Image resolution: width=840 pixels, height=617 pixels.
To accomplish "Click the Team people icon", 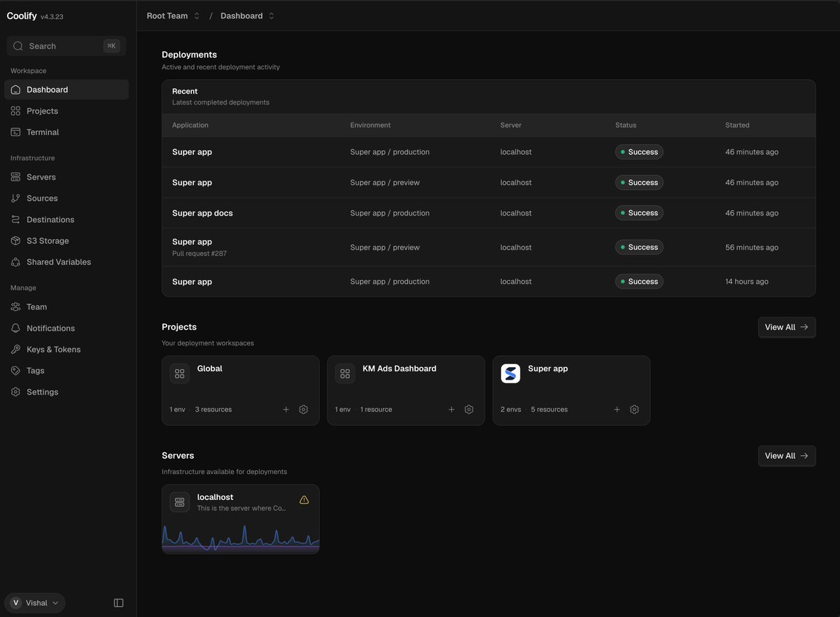I will coord(15,307).
